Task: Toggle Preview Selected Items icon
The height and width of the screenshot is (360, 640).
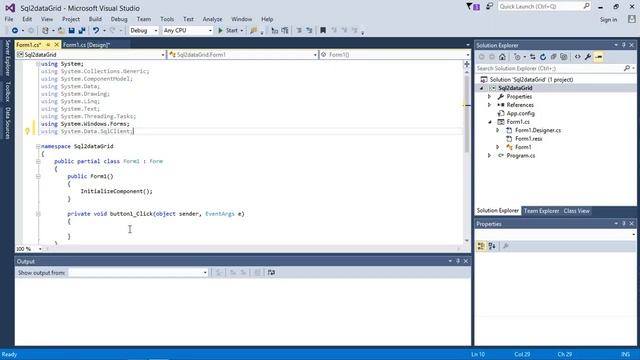Action: coord(598,57)
